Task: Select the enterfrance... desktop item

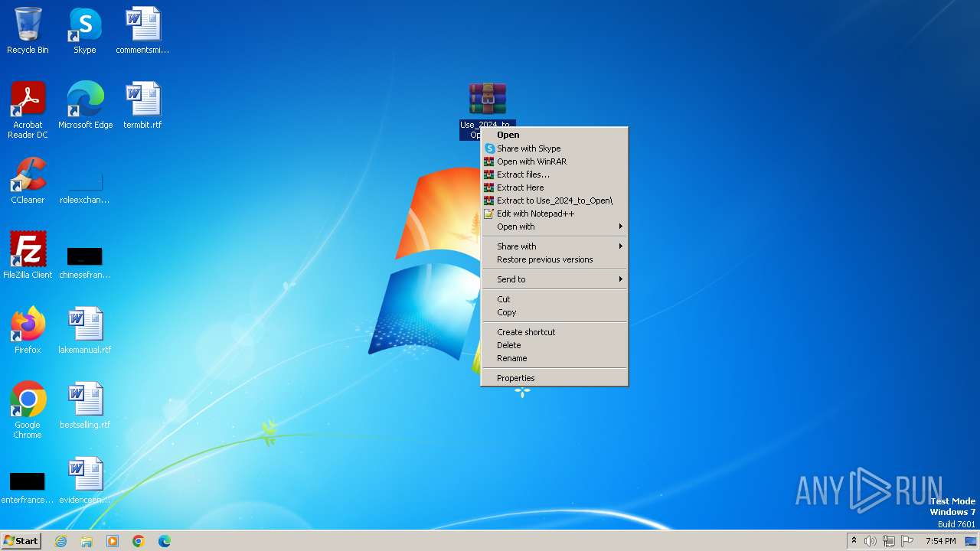Action: tap(28, 487)
